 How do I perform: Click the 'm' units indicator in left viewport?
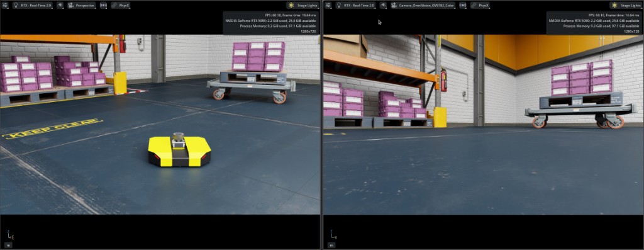9,245
